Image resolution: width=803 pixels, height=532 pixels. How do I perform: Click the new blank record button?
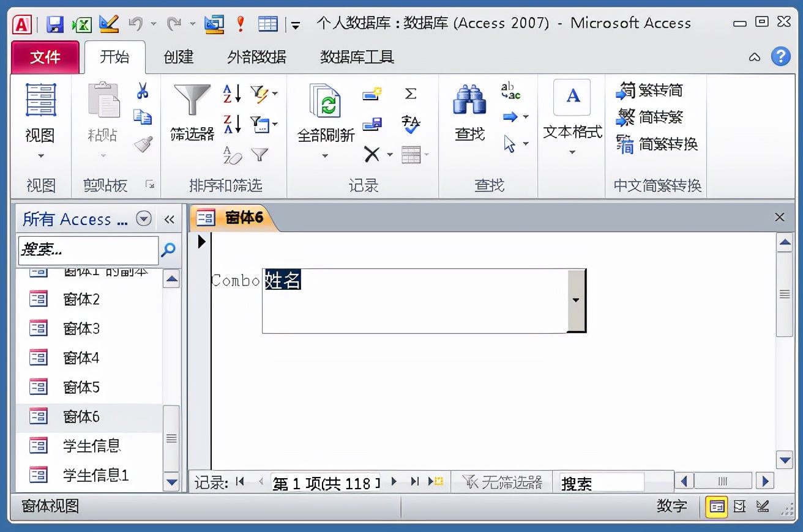tap(436, 482)
